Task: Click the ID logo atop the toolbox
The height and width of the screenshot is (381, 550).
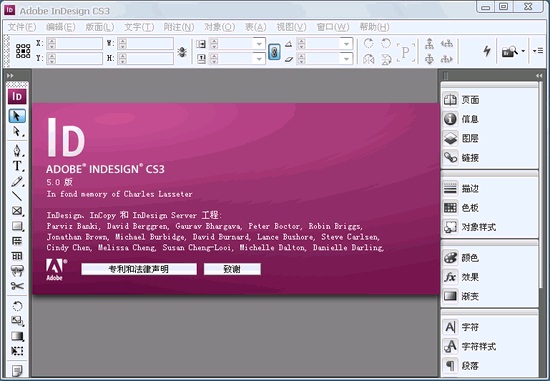Action: click(x=17, y=96)
